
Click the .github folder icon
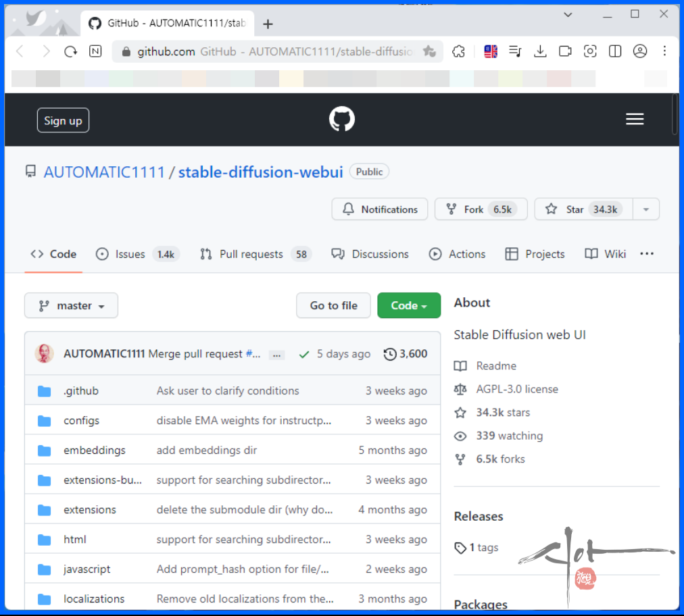point(44,391)
